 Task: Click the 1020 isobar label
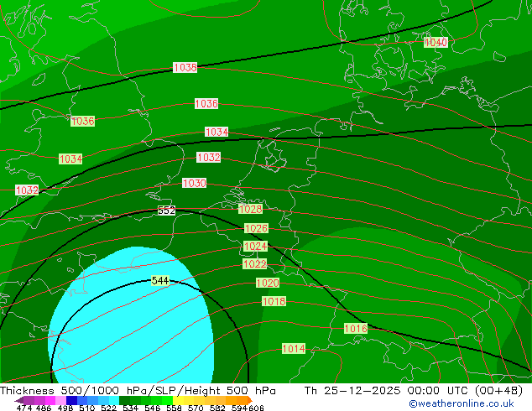tap(268, 283)
